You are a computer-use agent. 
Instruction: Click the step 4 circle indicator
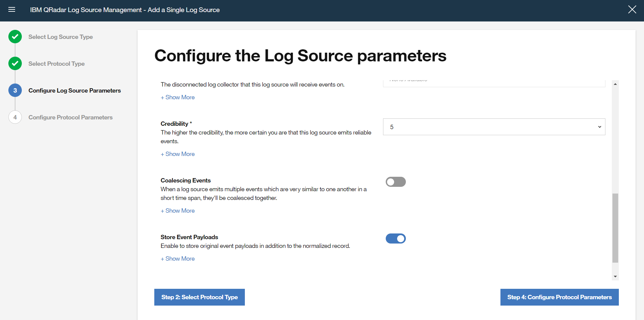pyautogui.click(x=15, y=117)
